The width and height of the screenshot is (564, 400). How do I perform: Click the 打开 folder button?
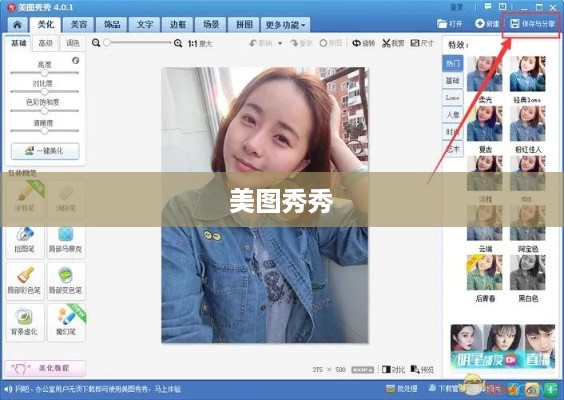[450, 24]
